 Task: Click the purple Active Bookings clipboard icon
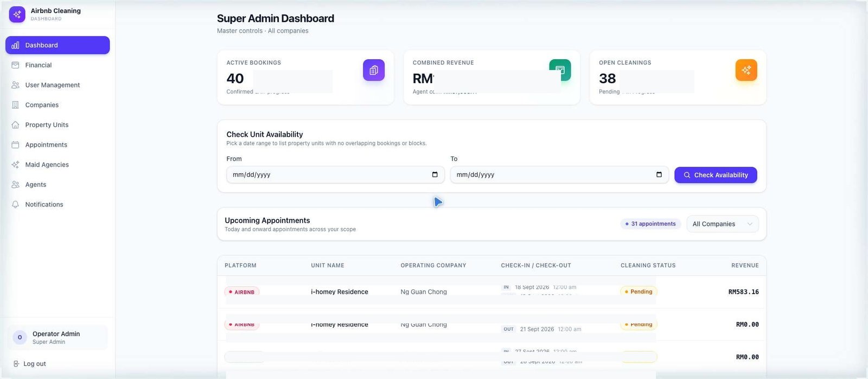point(374,70)
